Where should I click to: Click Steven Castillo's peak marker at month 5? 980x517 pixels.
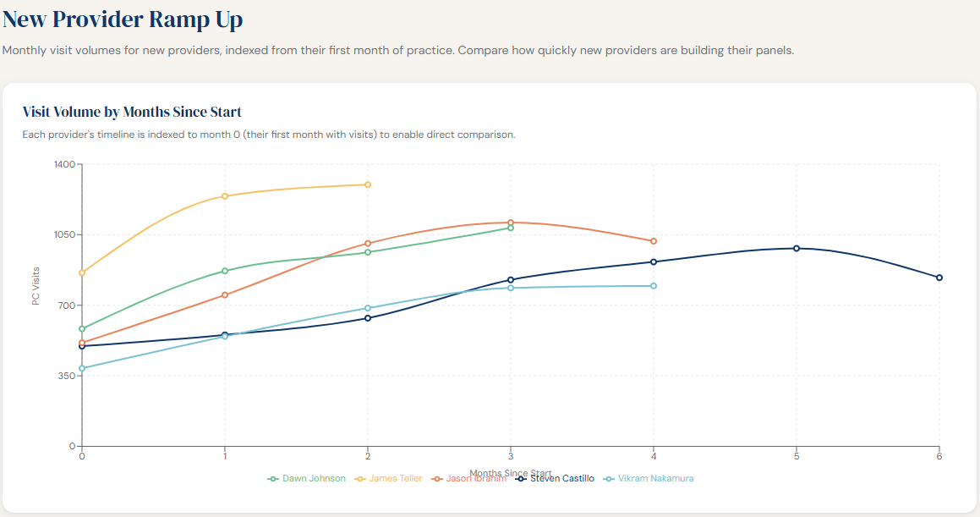tap(796, 248)
